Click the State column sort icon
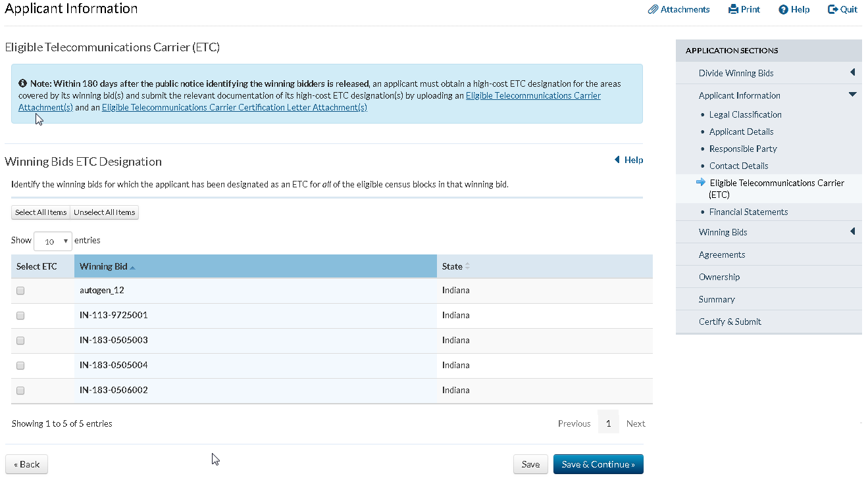Viewport: 868px width, 478px height. point(468,266)
